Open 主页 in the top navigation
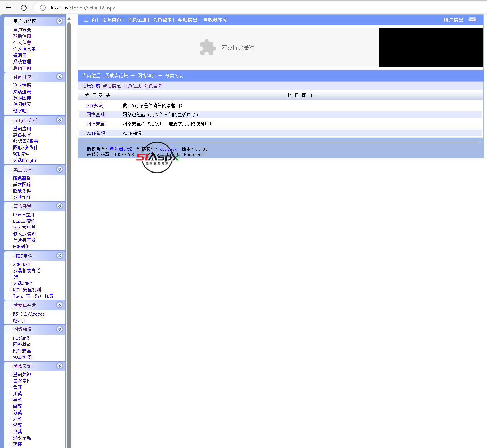This screenshot has width=487, height=448. [90, 20]
